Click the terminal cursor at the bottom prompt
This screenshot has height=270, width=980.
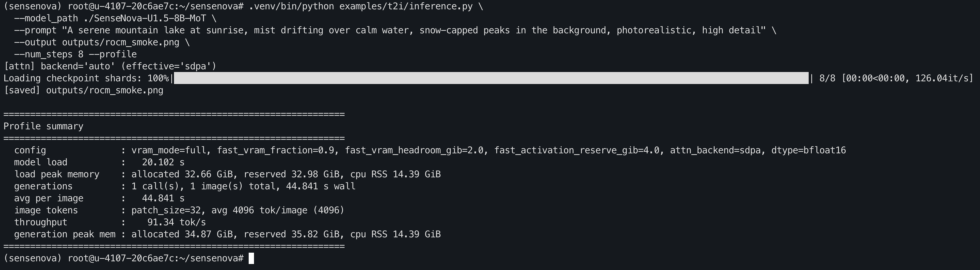(251, 259)
